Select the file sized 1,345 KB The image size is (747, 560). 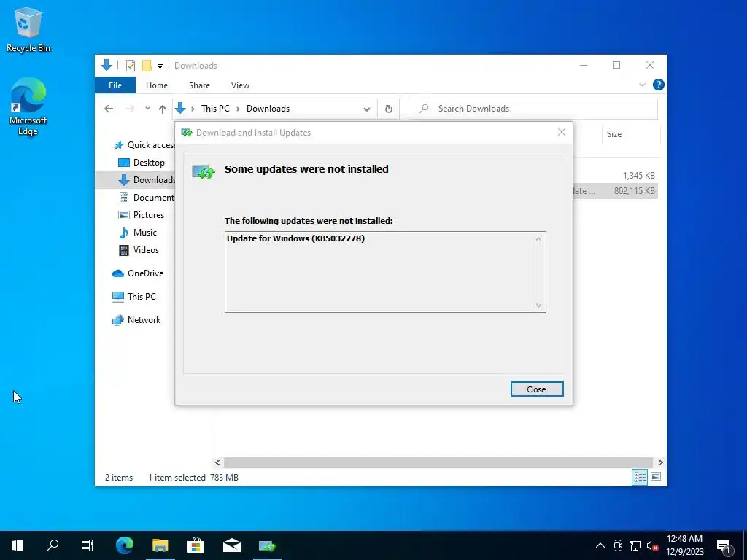638,176
